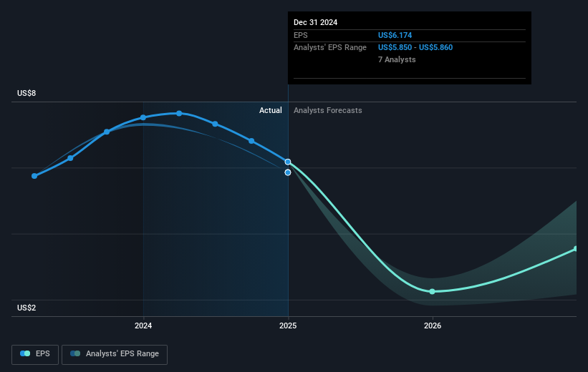This screenshot has height=372, width=588.
Task: Select the 2026 forecast EPS data point
Action: (432, 291)
